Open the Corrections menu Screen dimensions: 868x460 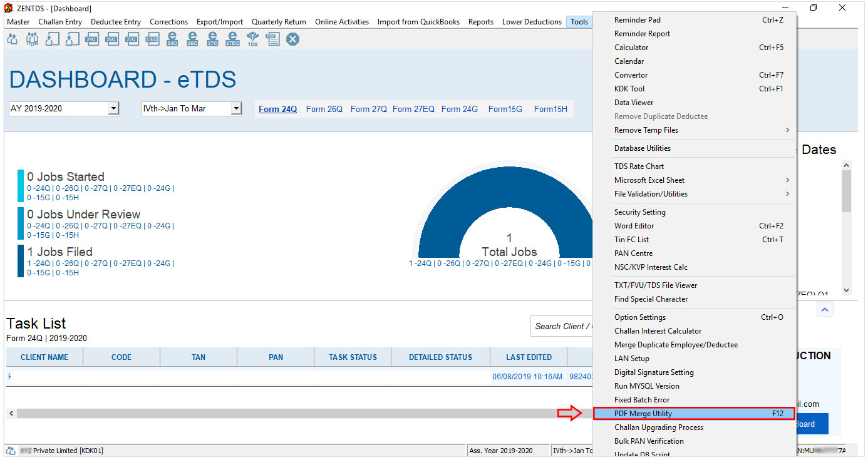pos(169,22)
